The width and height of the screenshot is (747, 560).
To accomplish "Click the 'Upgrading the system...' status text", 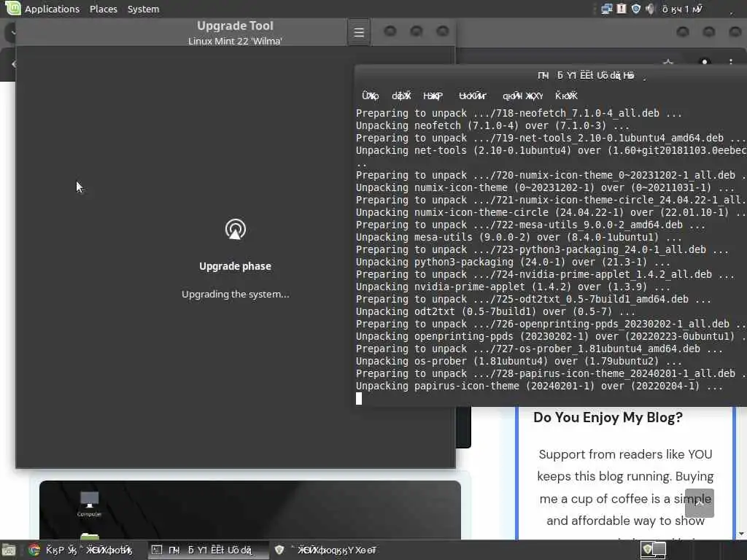I will point(236,295).
